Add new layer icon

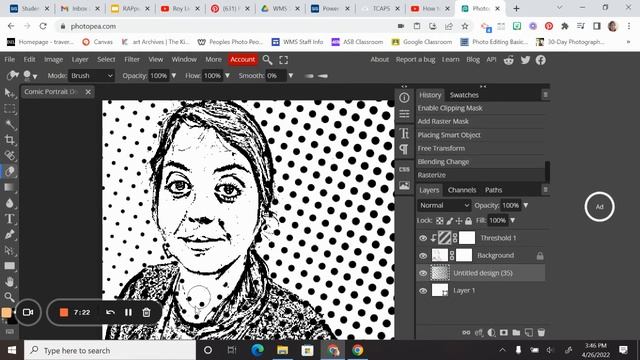click(529, 332)
